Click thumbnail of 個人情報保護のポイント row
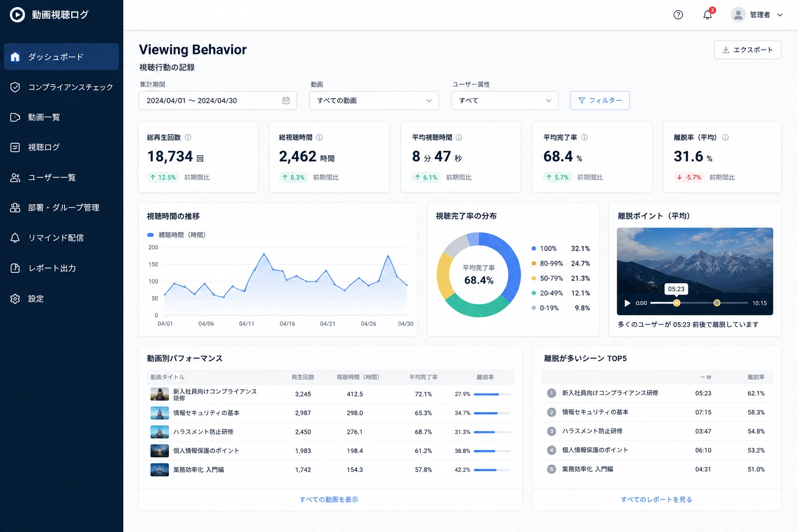The width and height of the screenshot is (798, 532). click(x=159, y=450)
